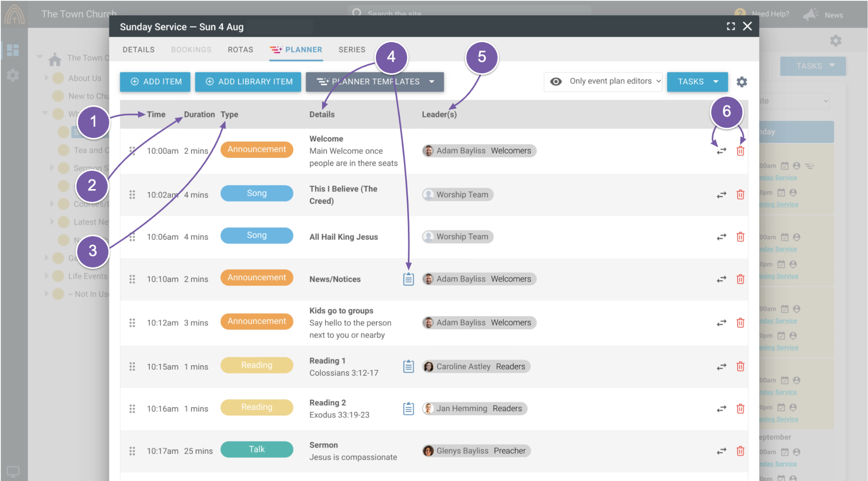Click Jan Hemming Readers leader chip

(474, 409)
